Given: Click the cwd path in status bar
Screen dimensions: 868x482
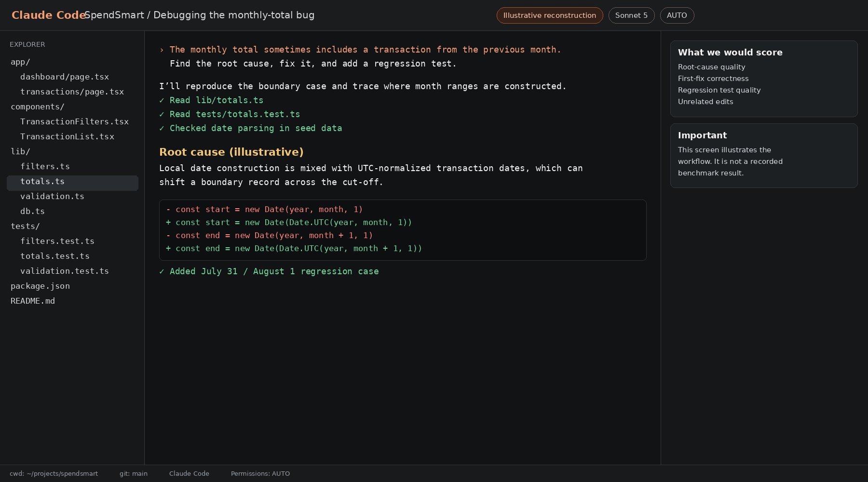Looking at the screenshot, I should click(x=54, y=474).
